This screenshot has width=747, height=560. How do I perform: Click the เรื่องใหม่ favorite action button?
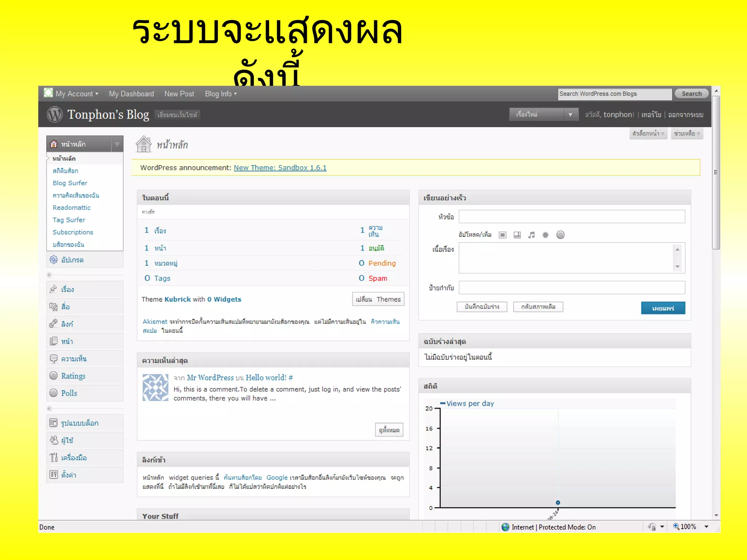point(537,114)
